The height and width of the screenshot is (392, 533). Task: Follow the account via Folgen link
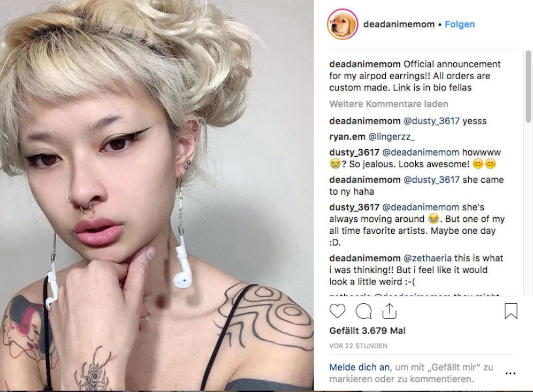coord(460,25)
